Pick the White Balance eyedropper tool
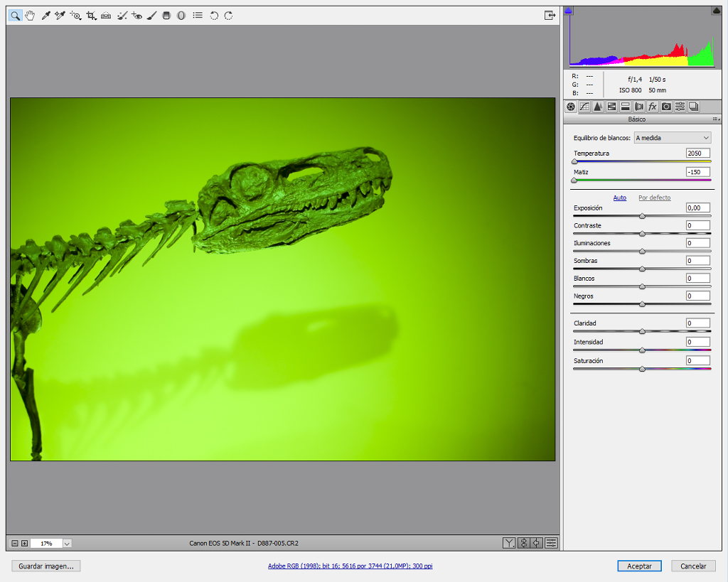Screen dimensions: 728x582 pos(45,16)
